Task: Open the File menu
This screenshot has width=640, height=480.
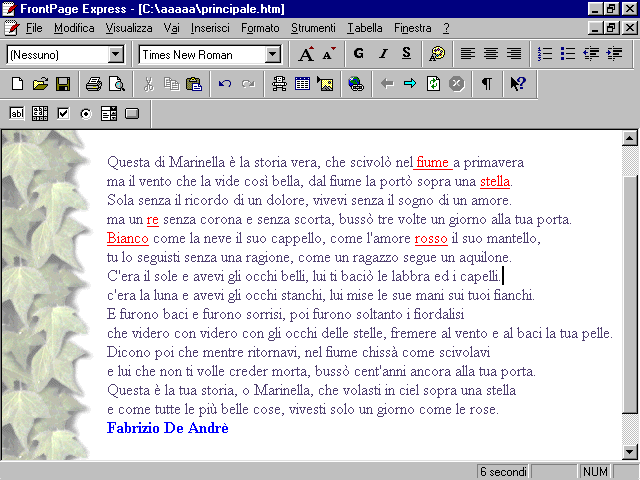Action: point(34,28)
